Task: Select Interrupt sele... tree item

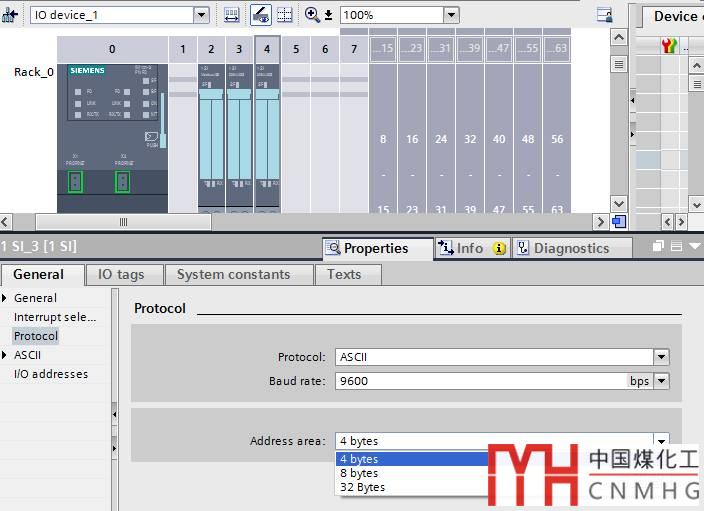Action: [x=55, y=317]
